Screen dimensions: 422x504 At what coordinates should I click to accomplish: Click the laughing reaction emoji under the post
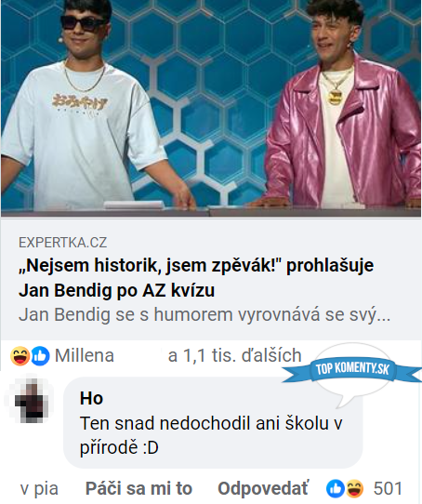[x=20, y=356]
